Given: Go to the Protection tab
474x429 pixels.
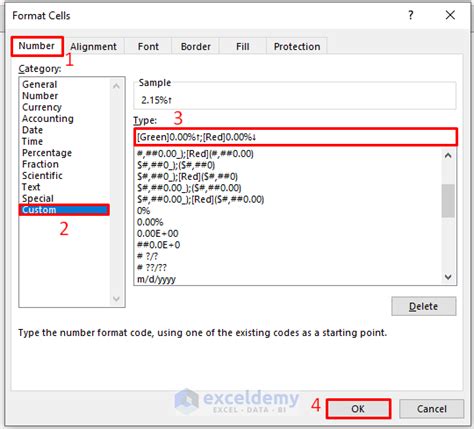Looking at the screenshot, I should click(297, 47).
